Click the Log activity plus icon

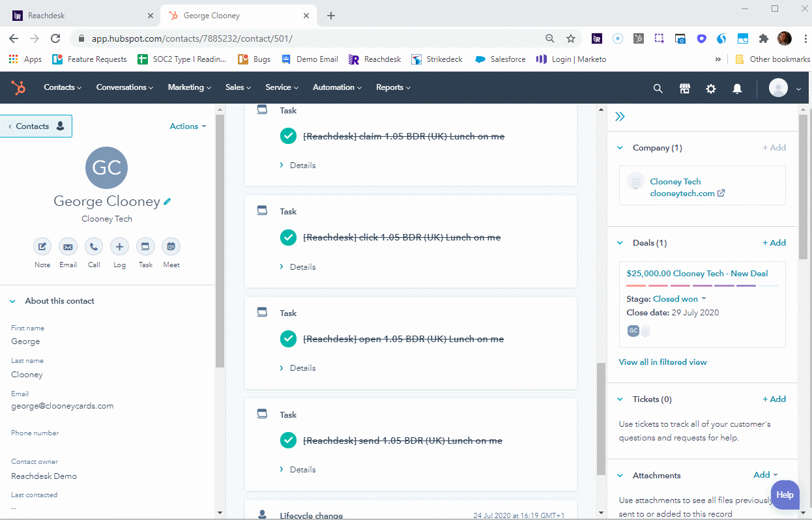pyautogui.click(x=119, y=246)
